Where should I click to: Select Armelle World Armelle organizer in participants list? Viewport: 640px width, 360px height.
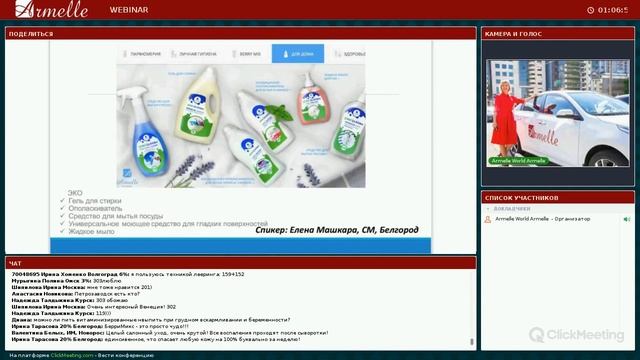click(x=558, y=219)
